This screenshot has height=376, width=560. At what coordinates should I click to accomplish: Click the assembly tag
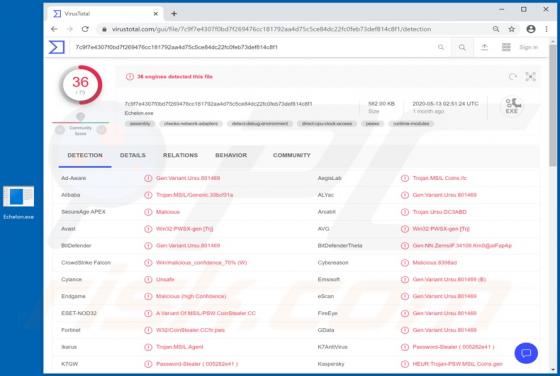pos(140,124)
